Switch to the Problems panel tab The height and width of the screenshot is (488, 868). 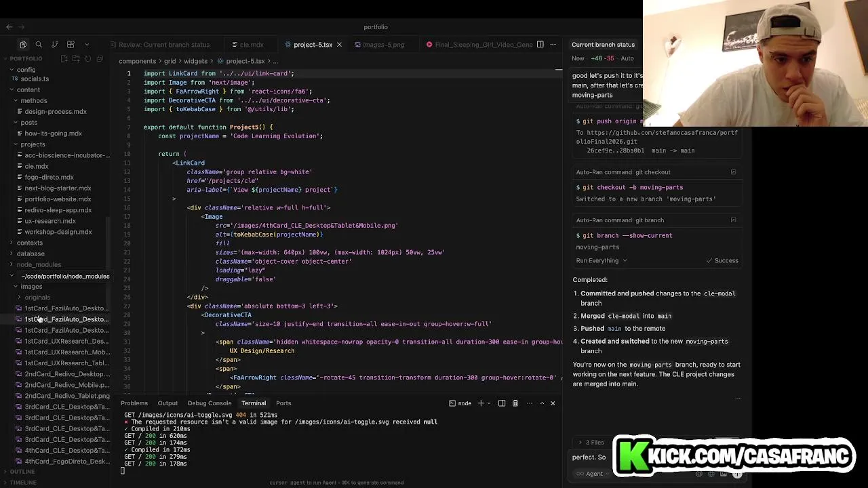tap(134, 403)
